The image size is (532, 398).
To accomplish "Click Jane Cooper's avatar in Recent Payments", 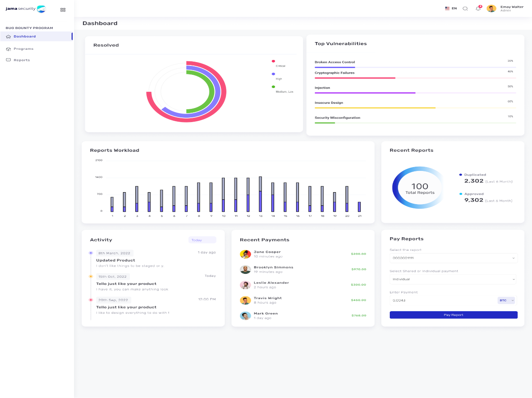I will click(x=245, y=254).
